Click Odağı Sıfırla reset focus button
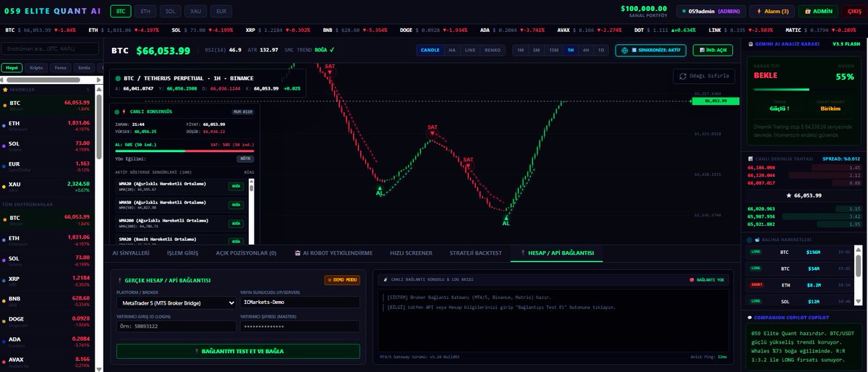Viewport: 868px width, 372px height. (x=705, y=76)
